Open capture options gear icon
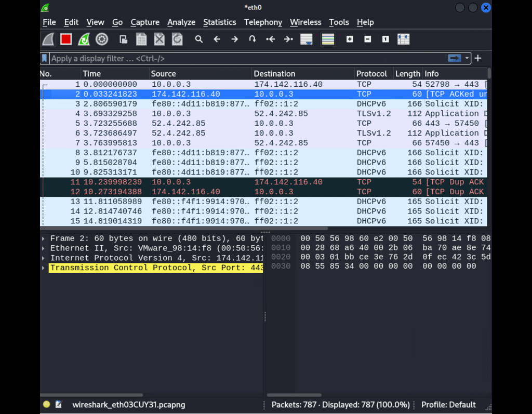 pos(102,39)
